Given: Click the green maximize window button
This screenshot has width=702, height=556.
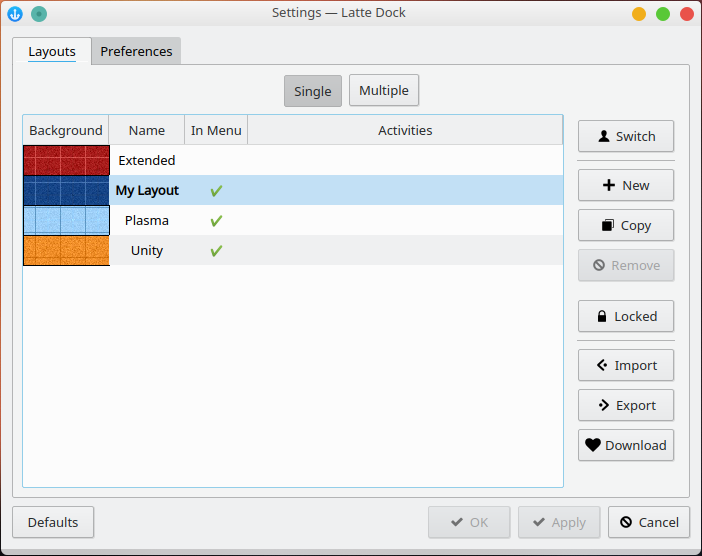Looking at the screenshot, I should coord(663,14).
